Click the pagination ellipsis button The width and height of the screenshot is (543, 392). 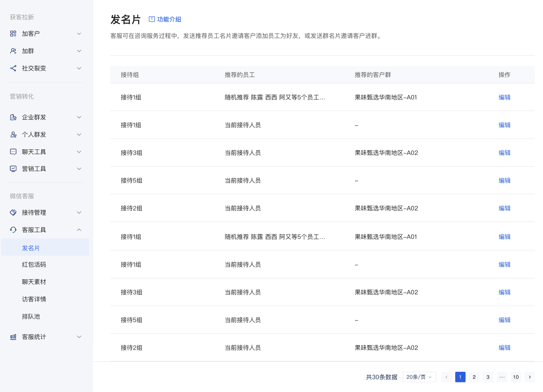click(502, 377)
